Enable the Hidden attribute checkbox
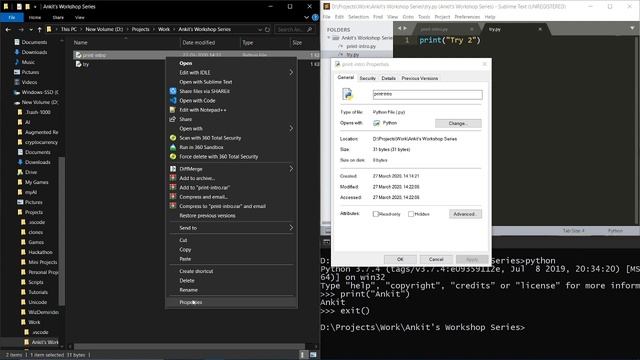Viewport: 640px width, 360px height. pyautogui.click(x=411, y=214)
